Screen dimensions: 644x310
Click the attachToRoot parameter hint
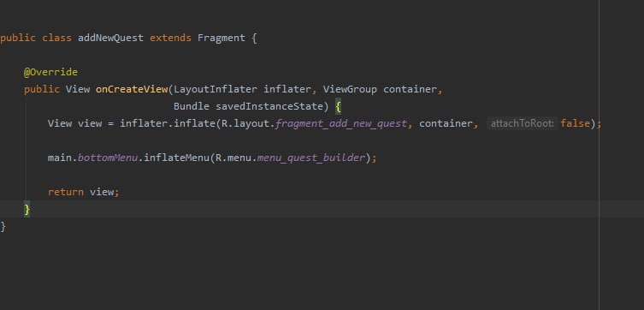pos(522,123)
